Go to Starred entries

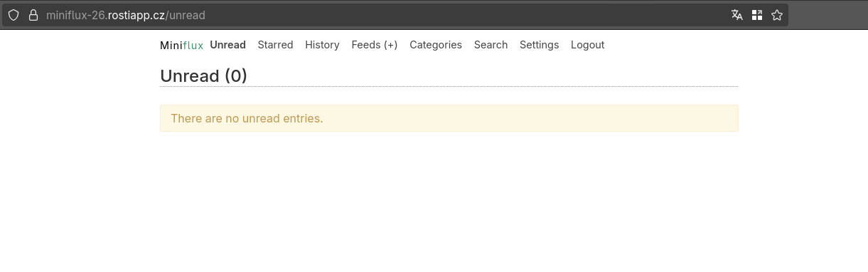pyautogui.click(x=276, y=45)
